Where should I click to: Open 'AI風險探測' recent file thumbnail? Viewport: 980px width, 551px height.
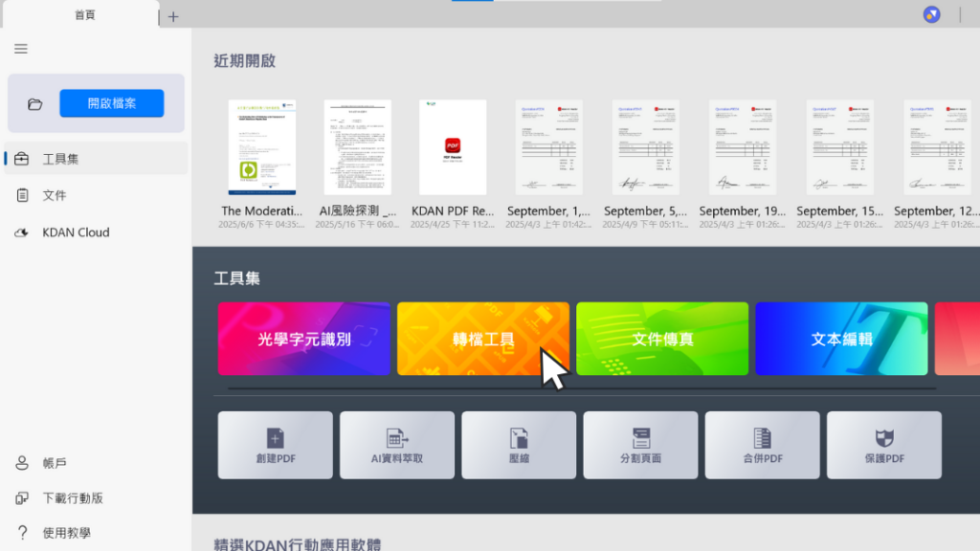[358, 147]
